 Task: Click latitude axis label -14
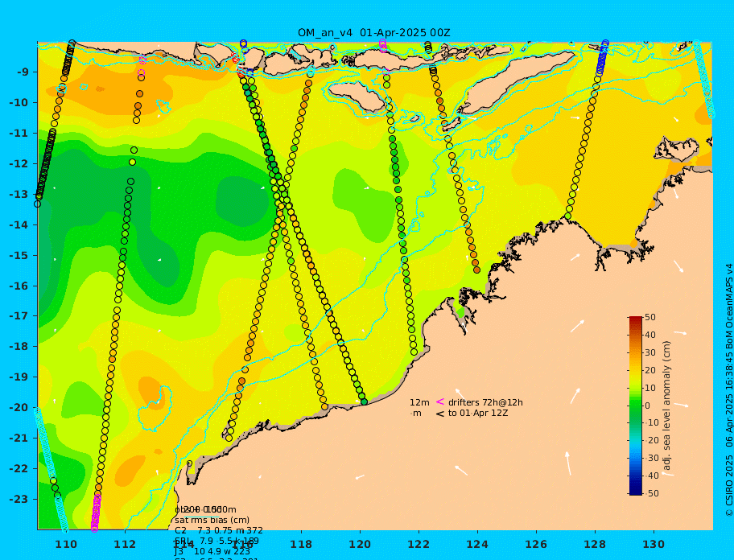click(x=20, y=225)
